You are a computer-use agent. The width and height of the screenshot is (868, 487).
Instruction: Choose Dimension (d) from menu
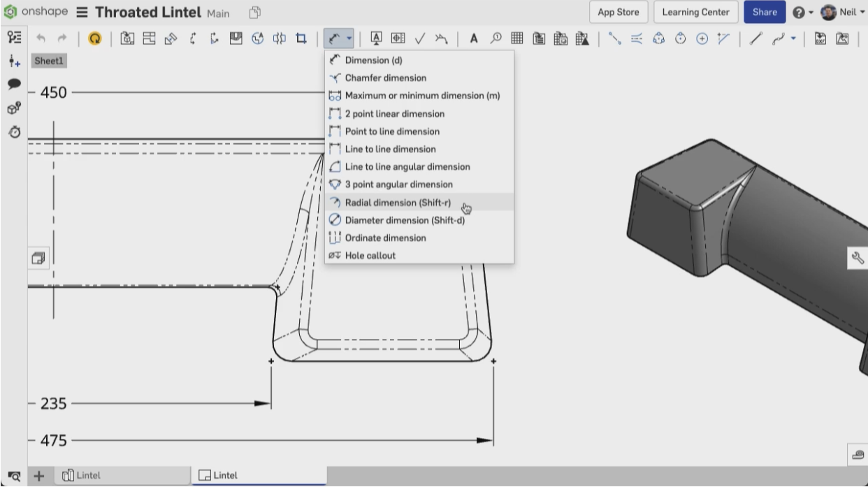[x=419, y=60]
